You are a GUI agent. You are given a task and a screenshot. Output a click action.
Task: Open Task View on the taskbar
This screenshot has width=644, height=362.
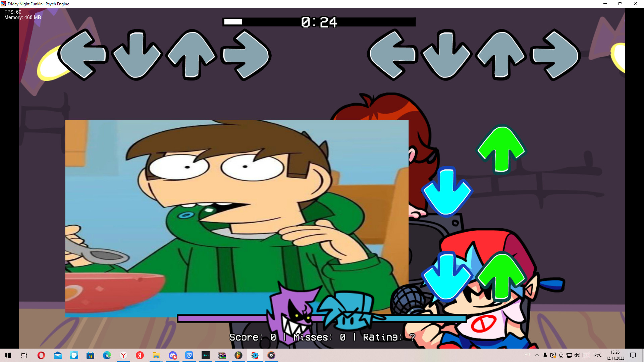(x=24, y=355)
